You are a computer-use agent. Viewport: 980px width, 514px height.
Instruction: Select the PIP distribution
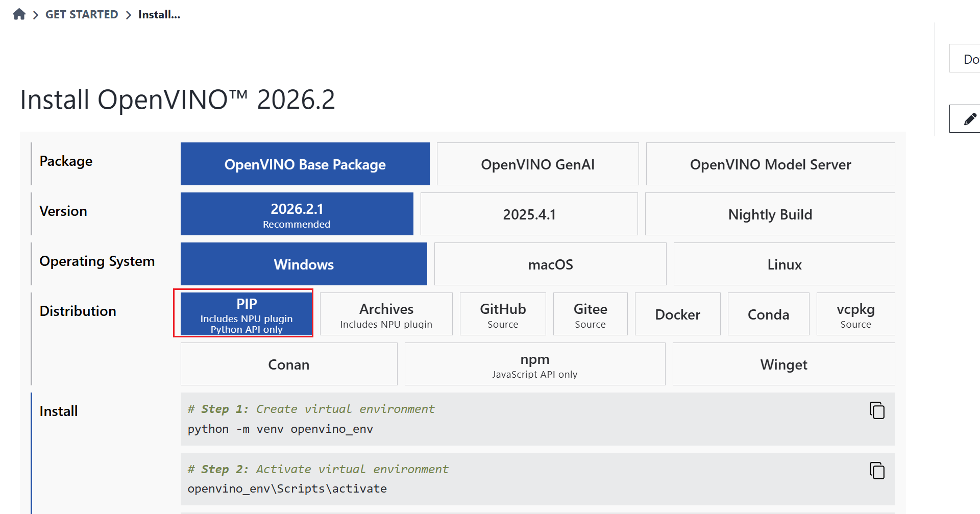(247, 314)
